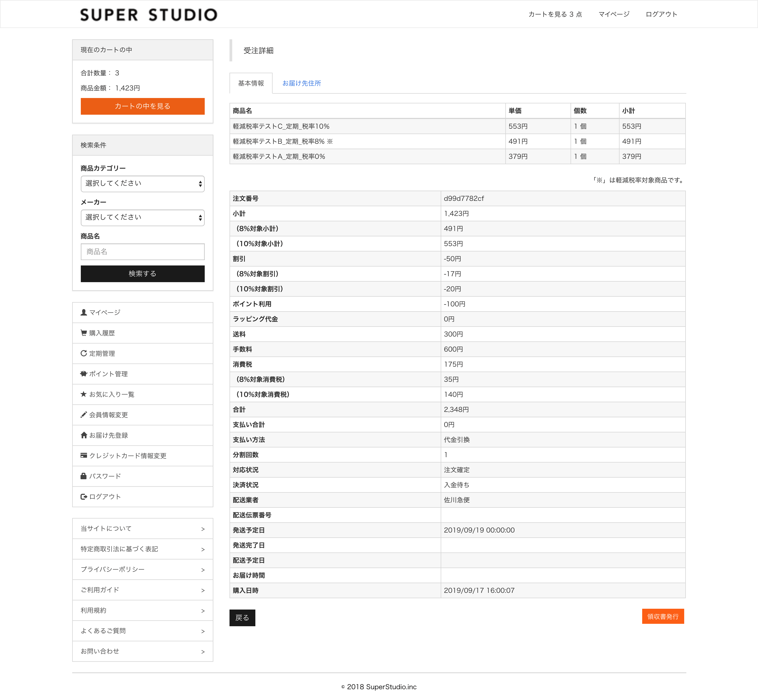Screen dimensions: 758x700
Task: Click the 商品名 search input field
Action: click(x=142, y=252)
